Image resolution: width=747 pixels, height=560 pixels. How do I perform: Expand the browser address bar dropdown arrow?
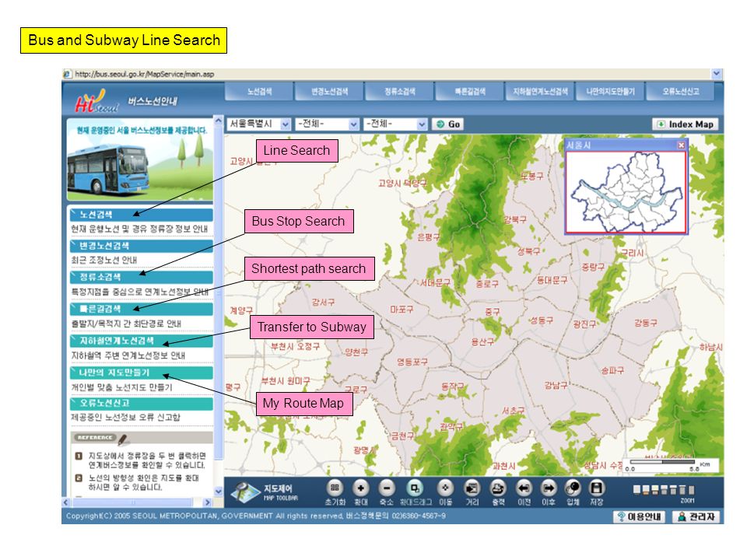click(716, 73)
